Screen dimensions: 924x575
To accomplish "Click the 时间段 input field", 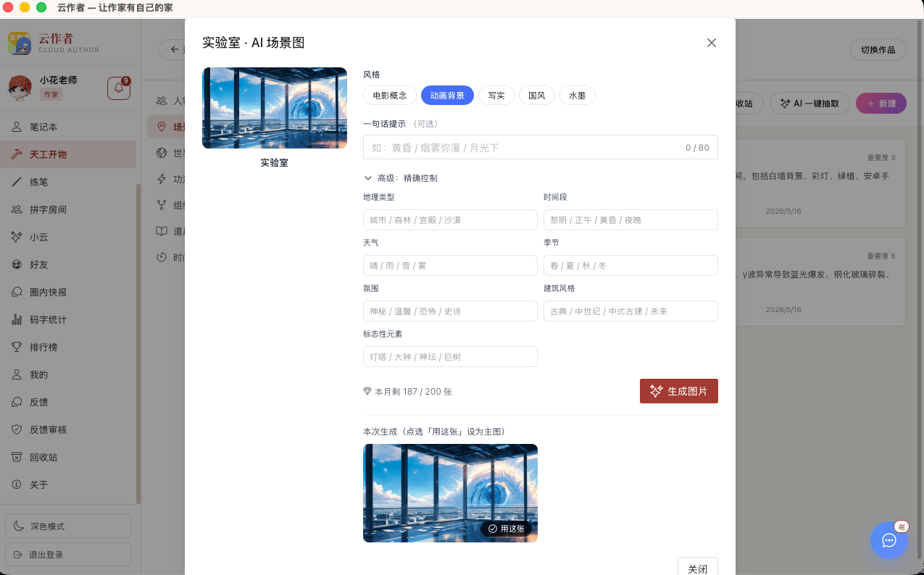I will coord(630,219).
